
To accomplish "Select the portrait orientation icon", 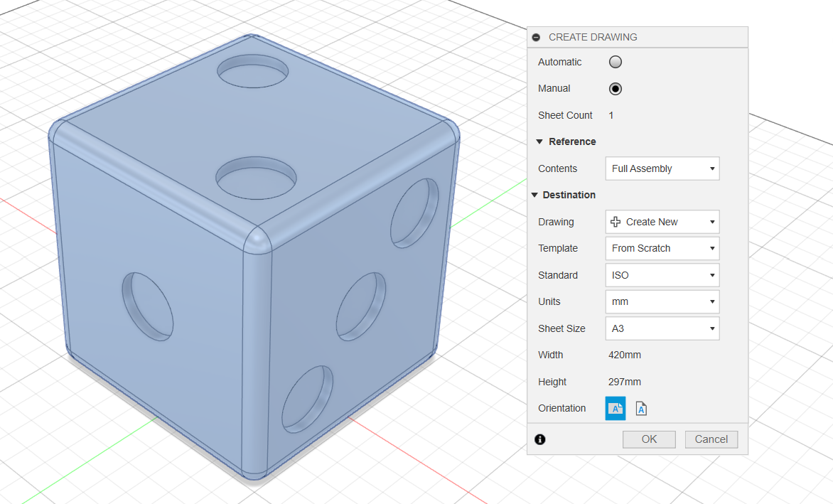I will (641, 409).
